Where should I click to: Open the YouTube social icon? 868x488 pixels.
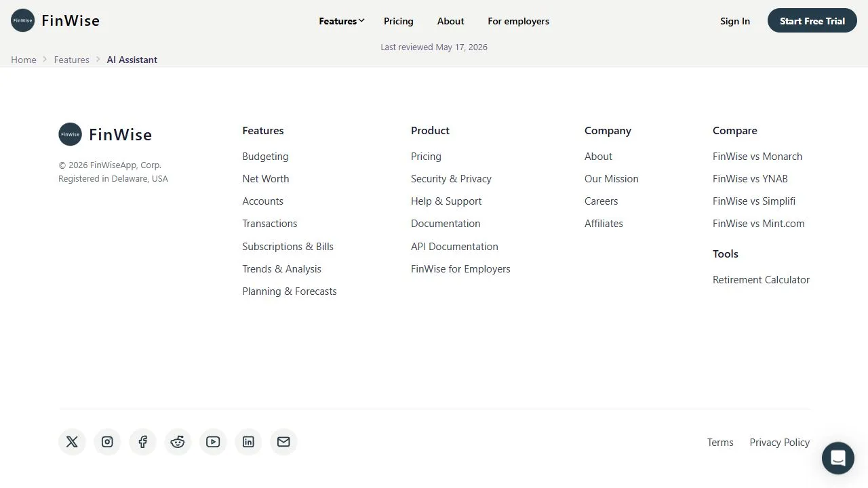tap(213, 442)
